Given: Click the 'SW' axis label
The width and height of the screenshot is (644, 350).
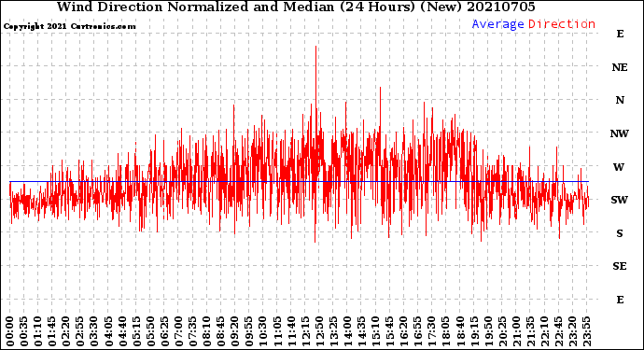Looking at the screenshot, I should (x=620, y=200).
